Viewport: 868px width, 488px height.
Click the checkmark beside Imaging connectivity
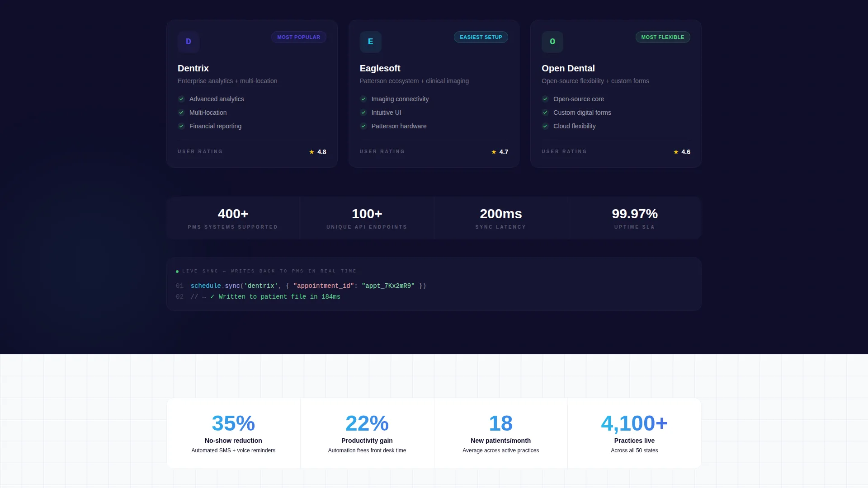click(363, 99)
